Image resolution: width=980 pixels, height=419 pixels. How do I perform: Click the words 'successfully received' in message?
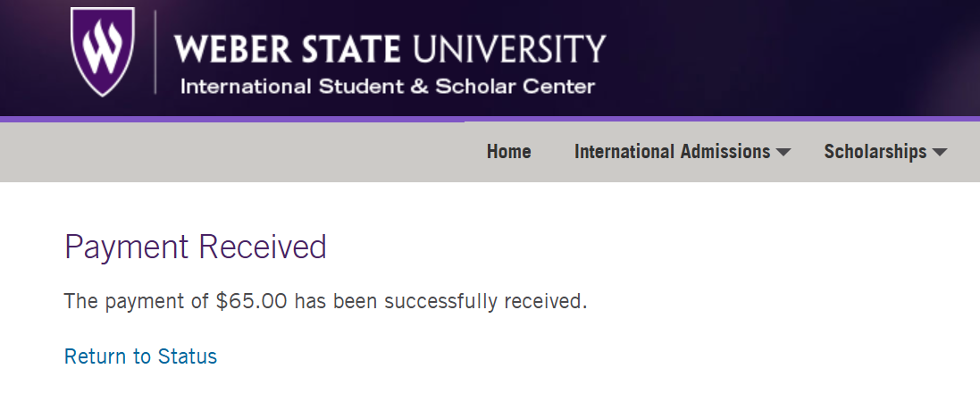tap(484, 301)
